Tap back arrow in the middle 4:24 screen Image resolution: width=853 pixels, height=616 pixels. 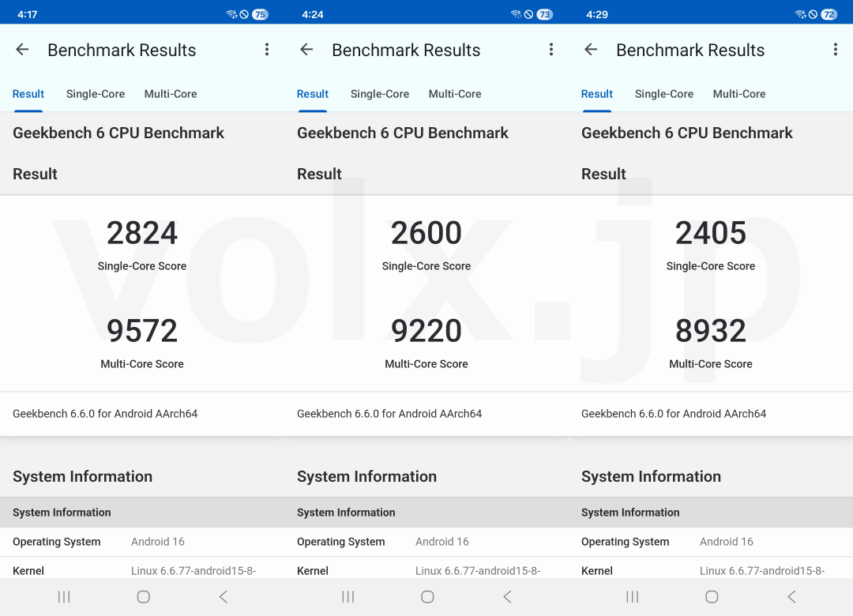(x=306, y=50)
